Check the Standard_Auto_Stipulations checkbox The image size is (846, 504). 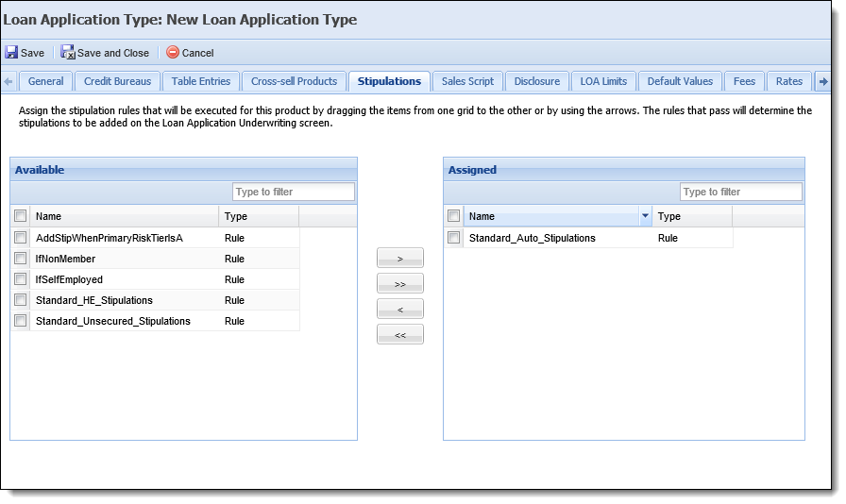click(454, 238)
